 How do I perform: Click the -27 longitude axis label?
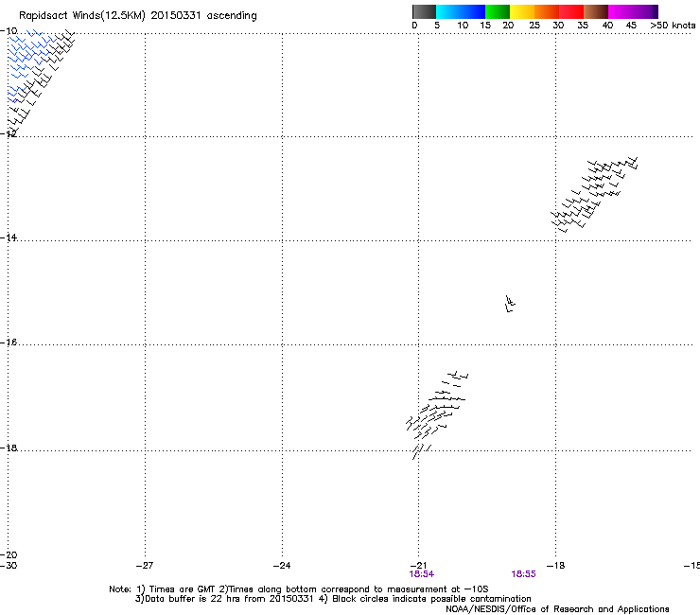145,566
